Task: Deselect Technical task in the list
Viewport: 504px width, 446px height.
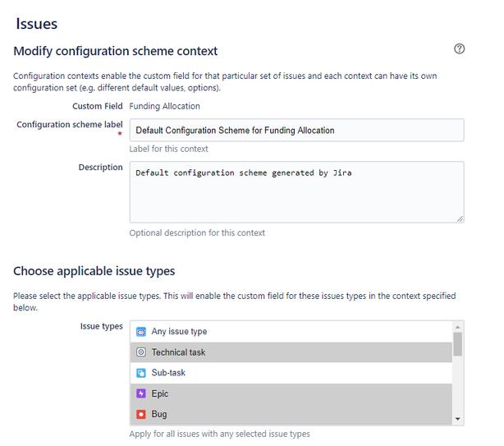Action: 291,352
